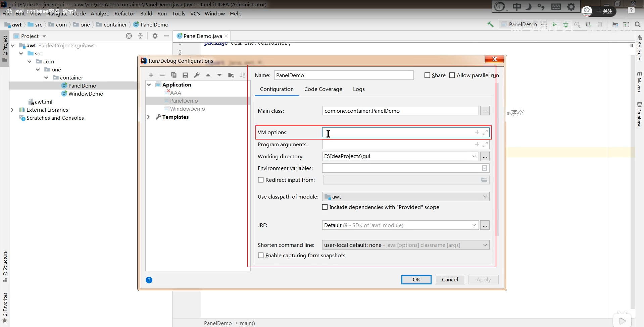Viewport: 644px width, 327px height.
Task: Open Project panel settings gear
Action: tap(155, 36)
